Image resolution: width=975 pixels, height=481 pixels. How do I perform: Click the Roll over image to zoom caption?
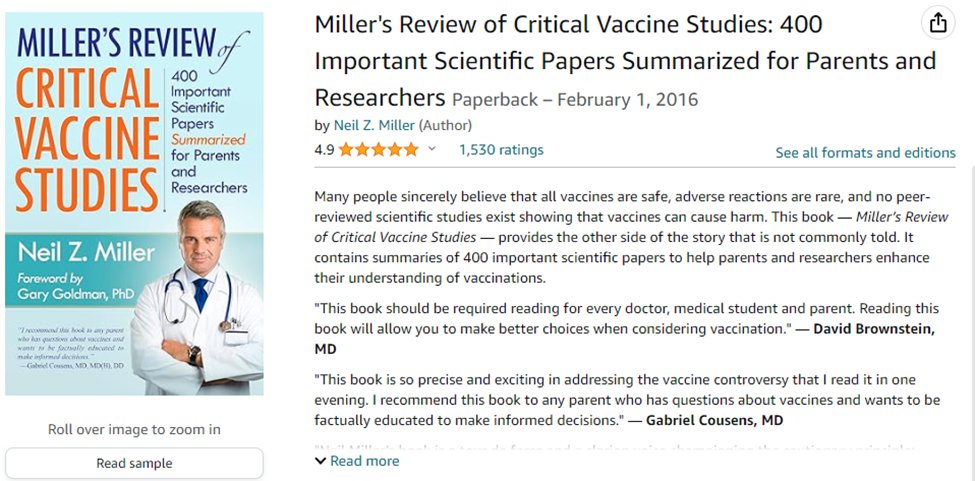134,430
